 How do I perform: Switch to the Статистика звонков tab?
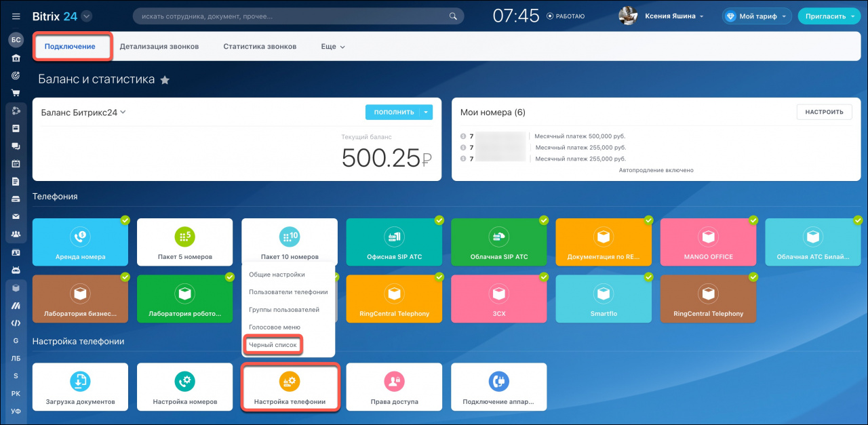pyautogui.click(x=260, y=47)
